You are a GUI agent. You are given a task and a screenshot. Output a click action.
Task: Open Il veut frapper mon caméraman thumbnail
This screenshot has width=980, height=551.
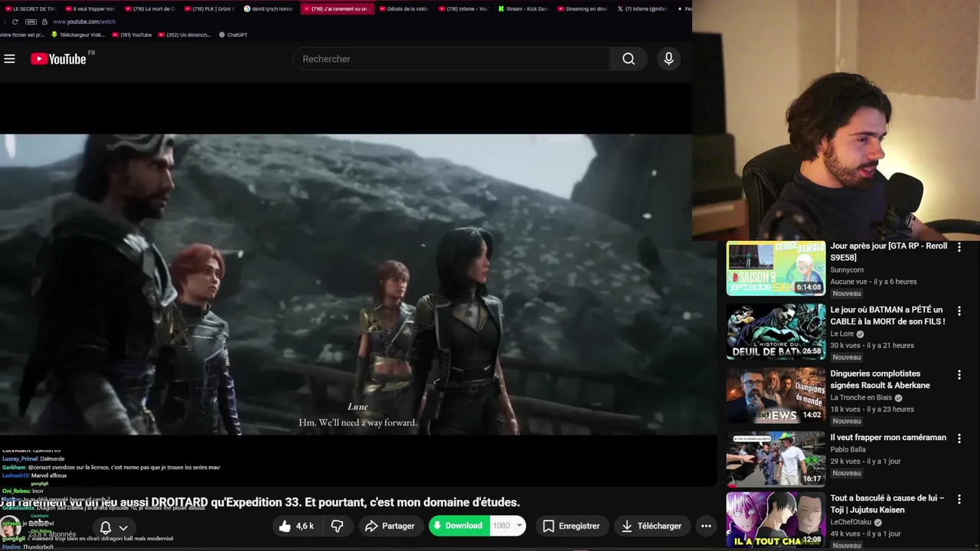[776, 459]
